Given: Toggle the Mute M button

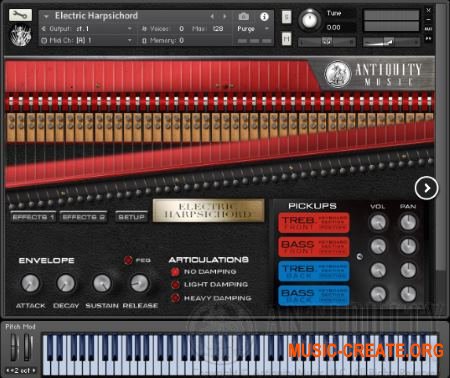Looking at the screenshot, I should coord(286,39).
